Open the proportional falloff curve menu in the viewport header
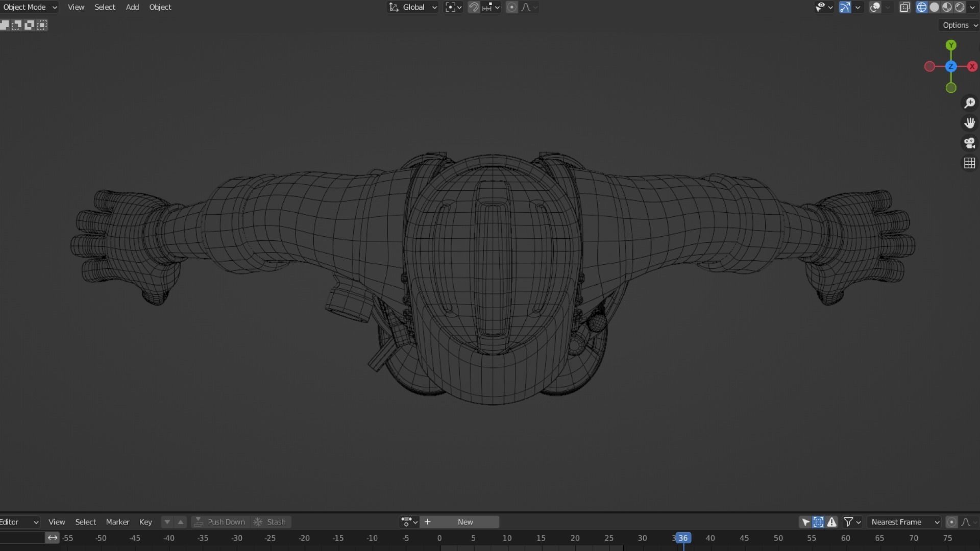The image size is (980, 551). click(529, 7)
